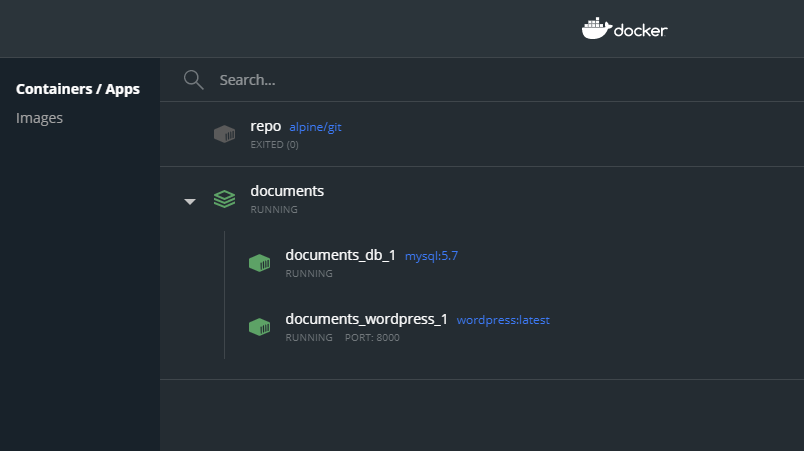
Task: Open the mysql:5.7 image link
Action: 431,256
